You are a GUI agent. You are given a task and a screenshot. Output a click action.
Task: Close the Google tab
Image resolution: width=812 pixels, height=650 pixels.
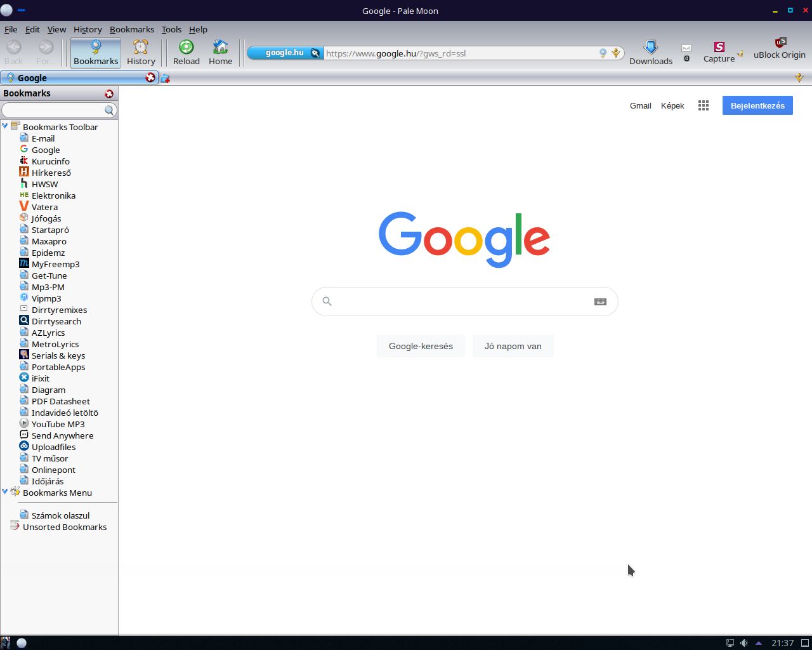pyautogui.click(x=150, y=77)
